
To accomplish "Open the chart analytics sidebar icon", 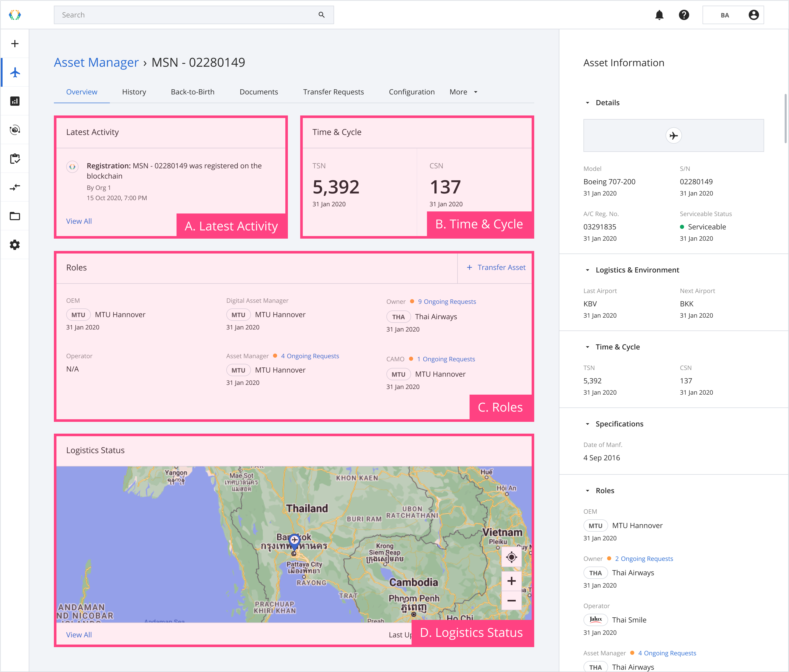I will 15,101.
